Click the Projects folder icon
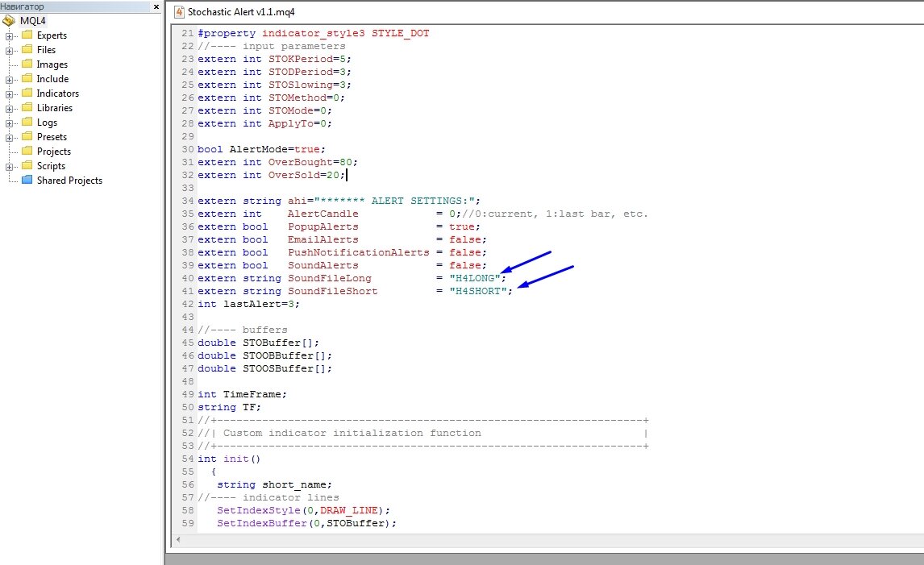Screen dimensions: 924x565 point(27,151)
